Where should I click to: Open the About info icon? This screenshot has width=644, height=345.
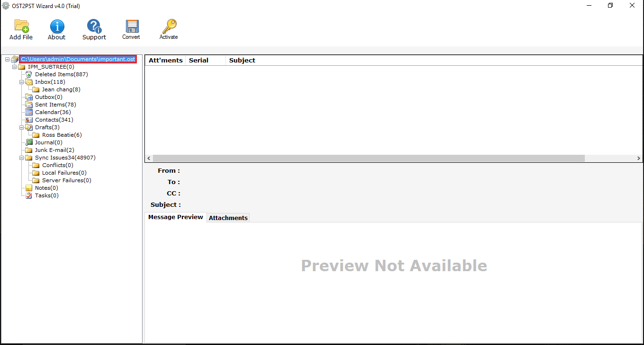click(x=57, y=27)
